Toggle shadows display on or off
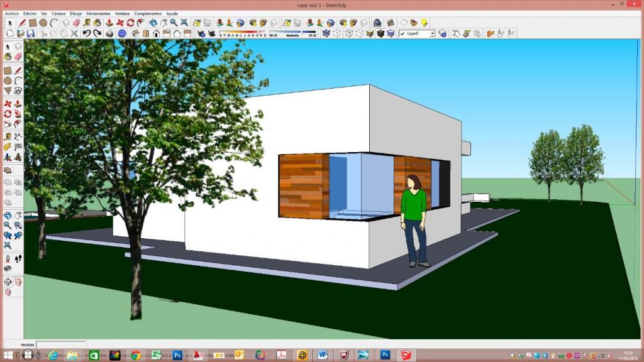The width and height of the screenshot is (644, 362). 202,33
